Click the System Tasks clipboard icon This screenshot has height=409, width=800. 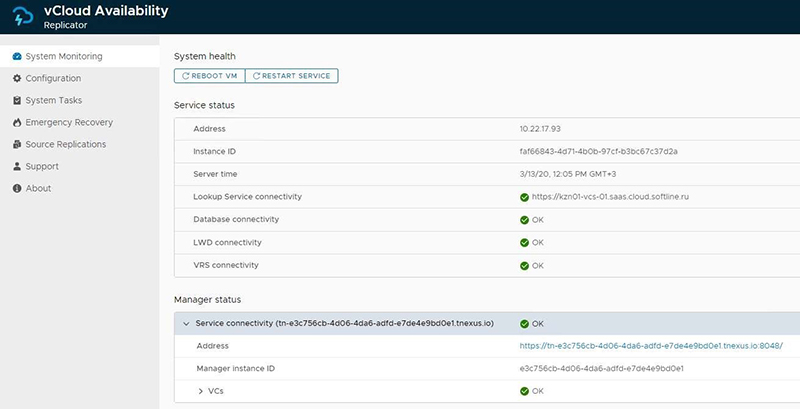[x=17, y=100]
